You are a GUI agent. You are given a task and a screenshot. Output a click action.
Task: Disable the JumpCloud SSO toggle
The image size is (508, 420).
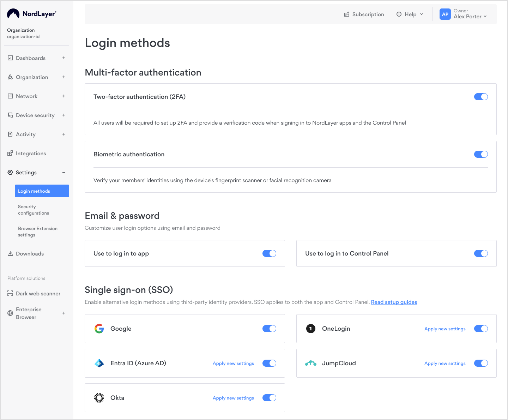[480, 363]
